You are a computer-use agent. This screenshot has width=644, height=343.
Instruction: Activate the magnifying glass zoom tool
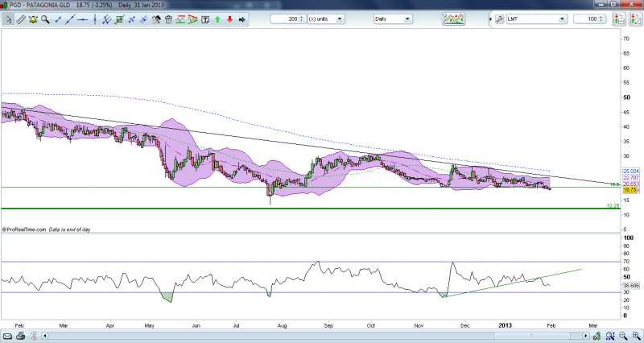pyautogui.click(x=45, y=19)
